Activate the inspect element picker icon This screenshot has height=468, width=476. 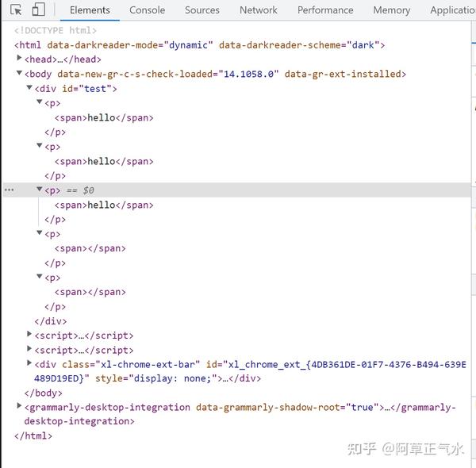[16, 10]
